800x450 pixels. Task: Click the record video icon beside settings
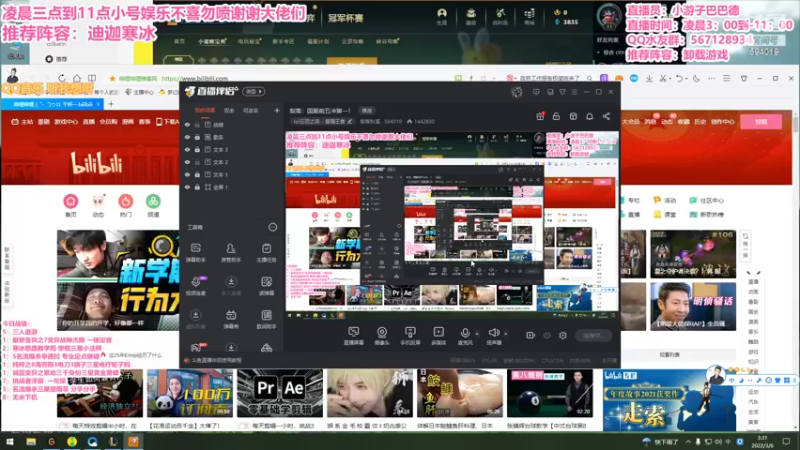coord(531,335)
